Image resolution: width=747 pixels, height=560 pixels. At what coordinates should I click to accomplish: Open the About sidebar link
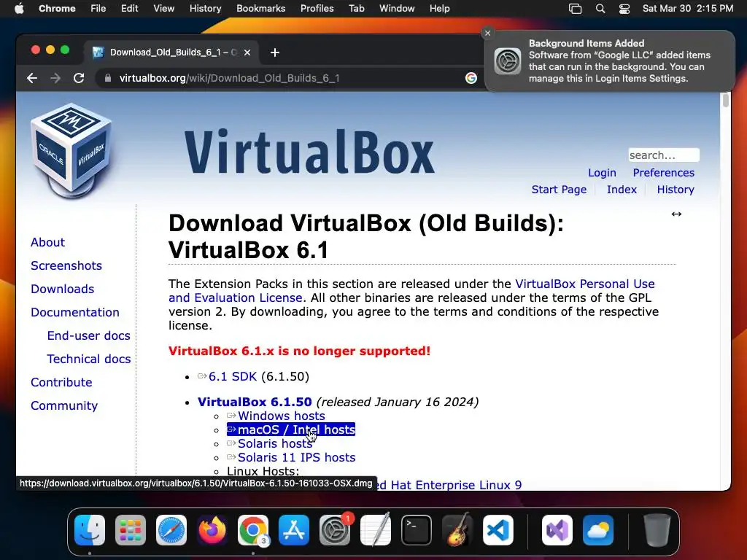(x=47, y=242)
